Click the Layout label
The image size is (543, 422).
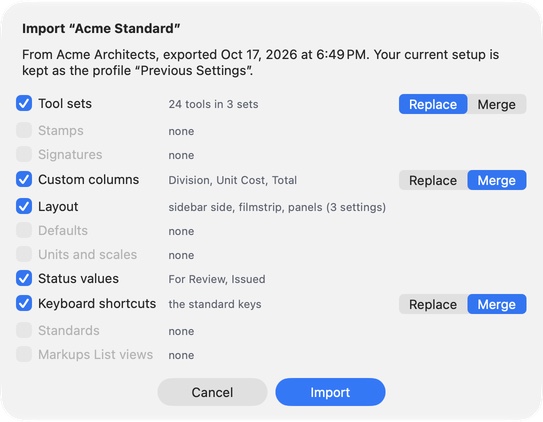[x=58, y=207]
